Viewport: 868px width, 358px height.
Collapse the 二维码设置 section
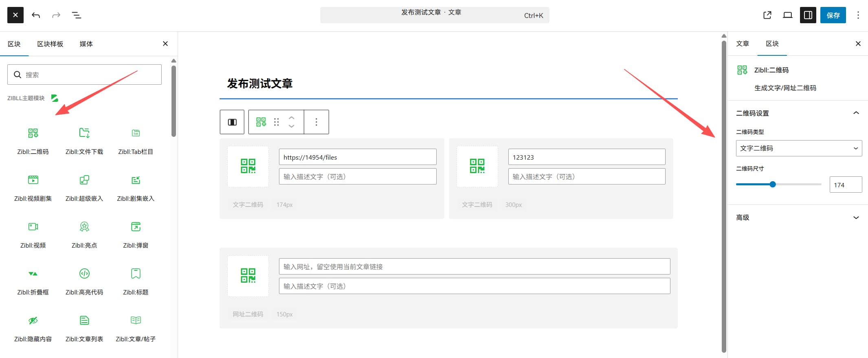click(x=798, y=113)
